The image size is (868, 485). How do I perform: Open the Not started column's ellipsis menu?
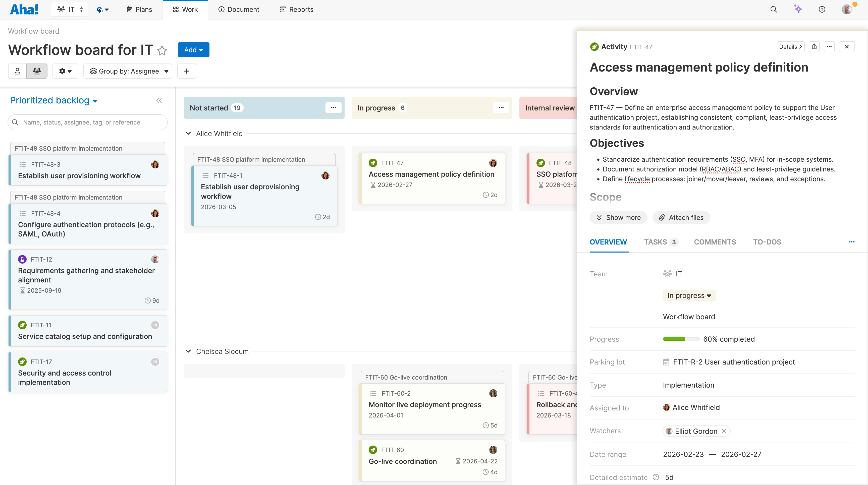point(333,107)
